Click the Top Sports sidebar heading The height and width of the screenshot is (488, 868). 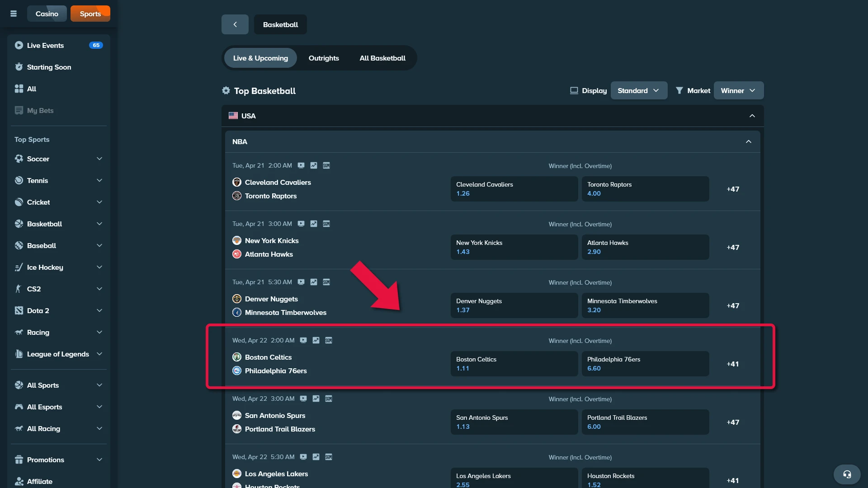pyautogui.click(x=32, y=139)
